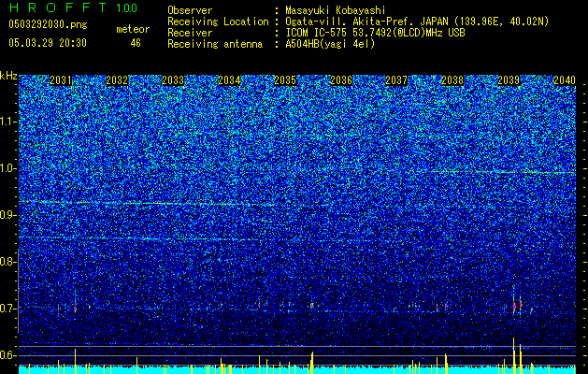
Task: Click the 2038 time marker
Action: click(452, 80)
